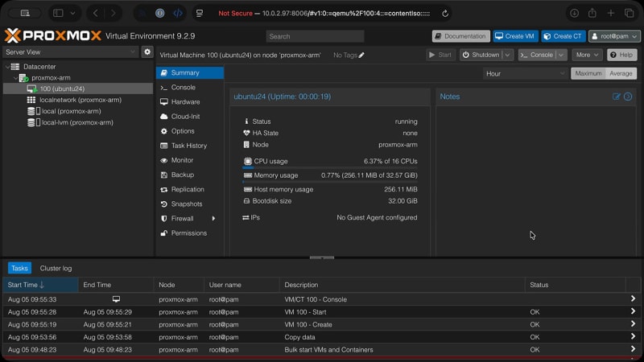The width and height of the screenshot is (644, 362).
Task: Expand Firewall submenu arrow
Action: point(213,218)
